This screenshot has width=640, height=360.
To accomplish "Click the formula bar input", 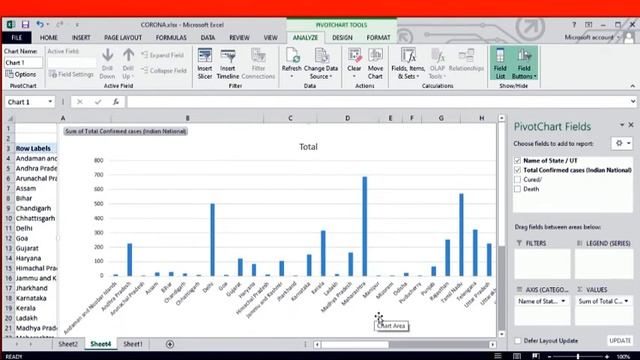I will [378, 102].
